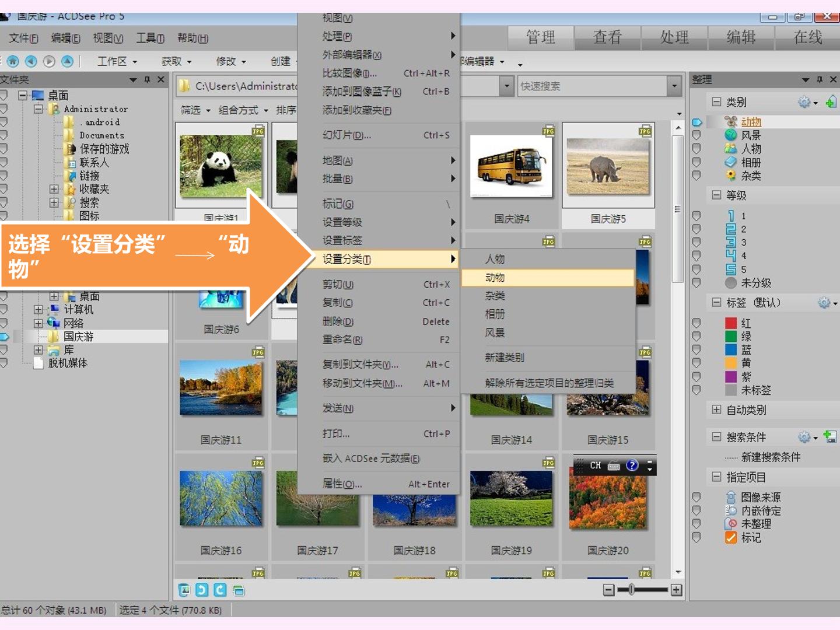Image resolution: width=840 pixels, height=630 pixels.
Task: Open the quick search dropdown arrow
Action: pyautogui.click(x=674, y=86)
